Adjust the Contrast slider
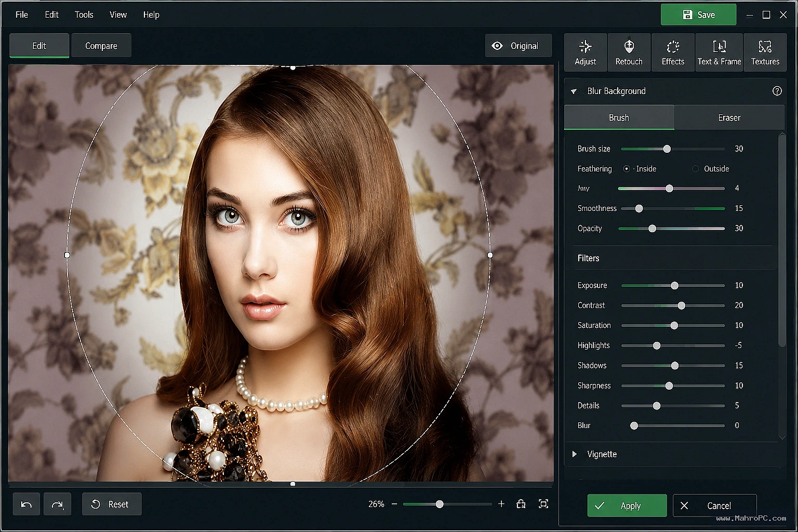Image resolution: width=798 pixels, height=532 pixels. [673, 305]
